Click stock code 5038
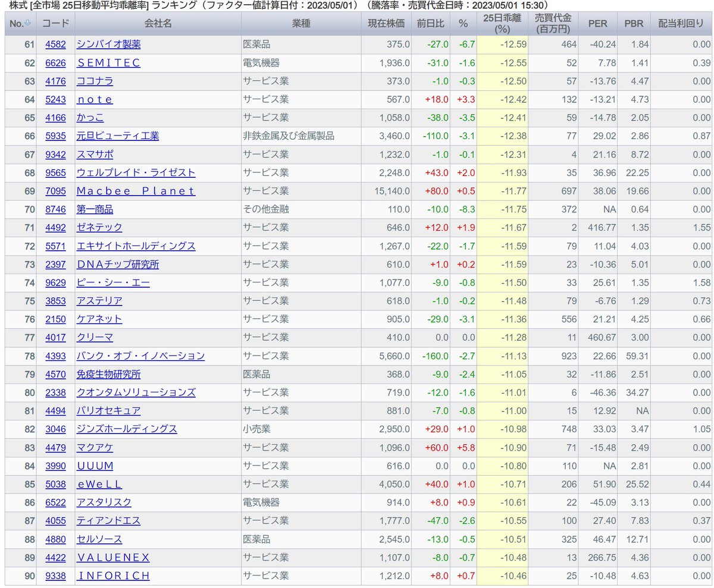 [x=55, y=485]
